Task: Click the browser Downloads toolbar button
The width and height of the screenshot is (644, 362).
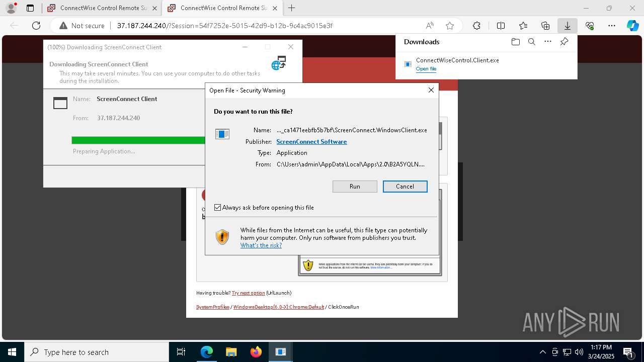Action: click(x=567, y=26)
